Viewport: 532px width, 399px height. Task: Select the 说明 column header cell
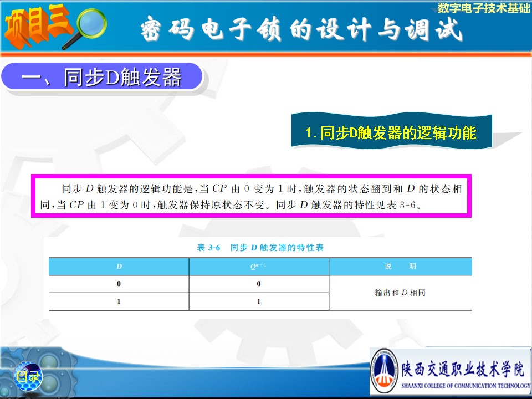pyautogui.click(x=400, y=267)
